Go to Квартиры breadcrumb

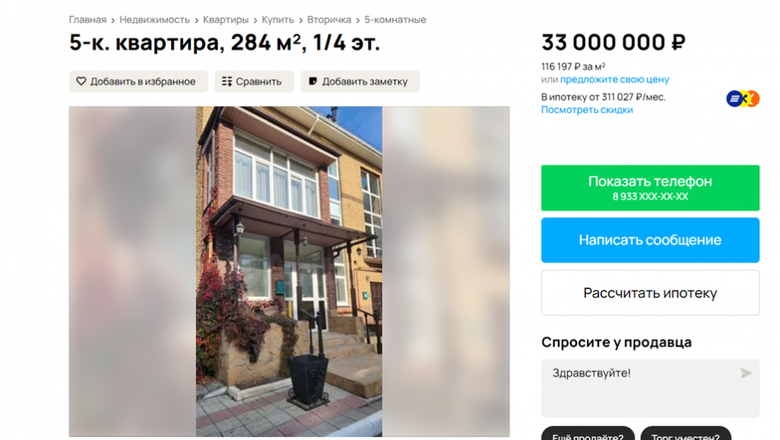pos(226,20)
